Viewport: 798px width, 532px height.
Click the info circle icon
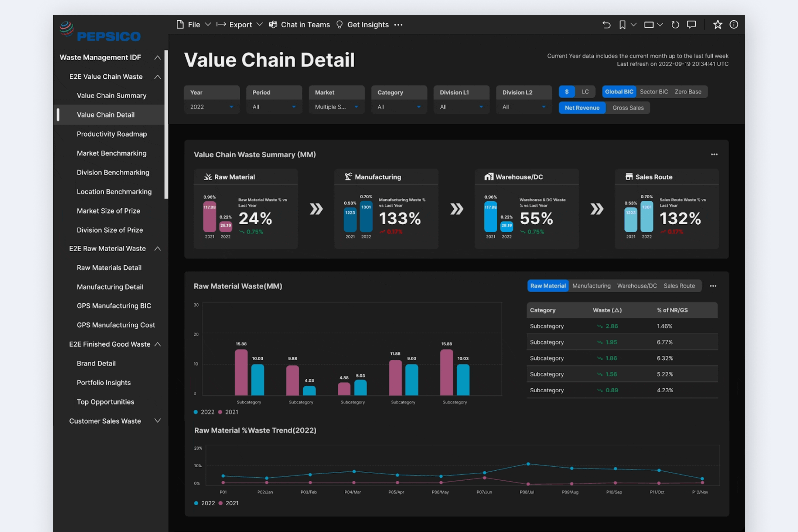pos(734,25)
